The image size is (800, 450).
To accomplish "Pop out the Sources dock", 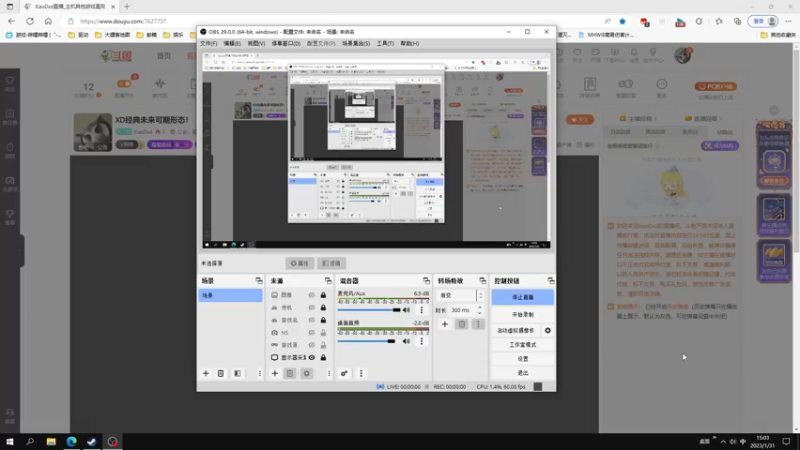I will click(328, 281).
